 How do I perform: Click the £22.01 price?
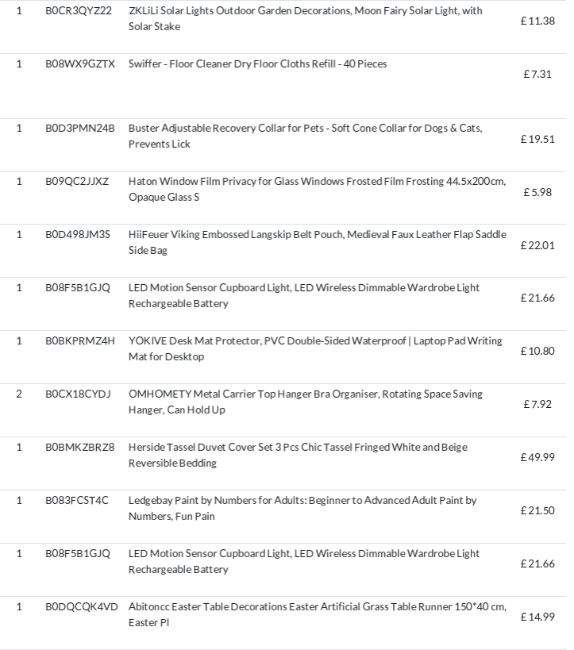click(537, 245)
